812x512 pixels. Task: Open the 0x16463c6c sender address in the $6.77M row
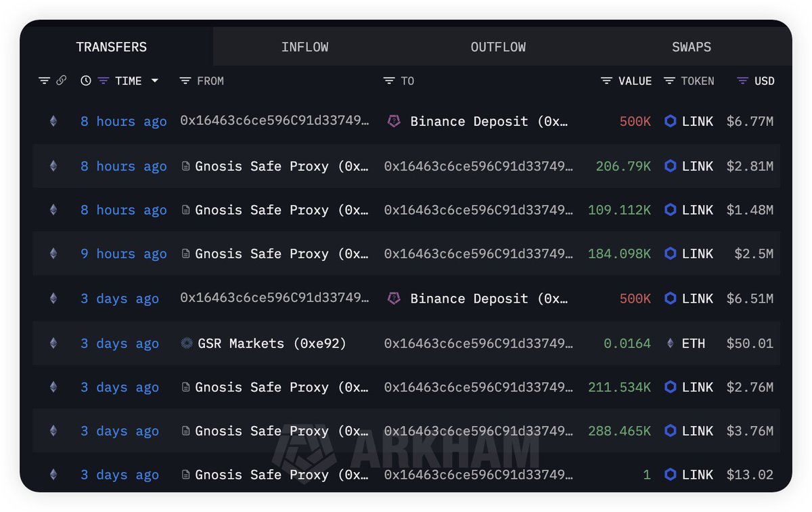point(275,121)
